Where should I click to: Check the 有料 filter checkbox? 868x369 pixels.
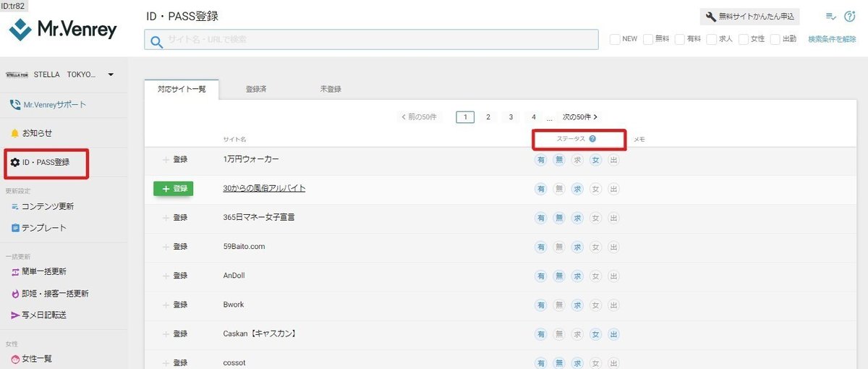coord(679,39)
